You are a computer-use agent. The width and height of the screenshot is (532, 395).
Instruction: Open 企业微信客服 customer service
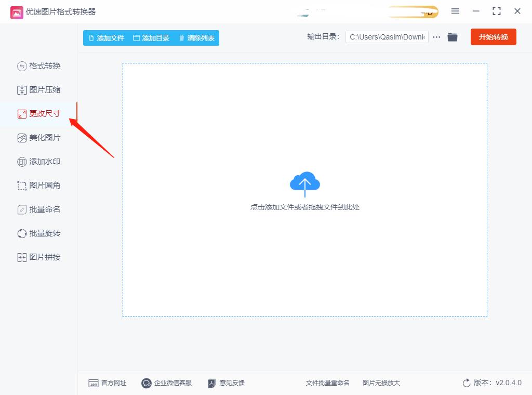coord(166,383)
